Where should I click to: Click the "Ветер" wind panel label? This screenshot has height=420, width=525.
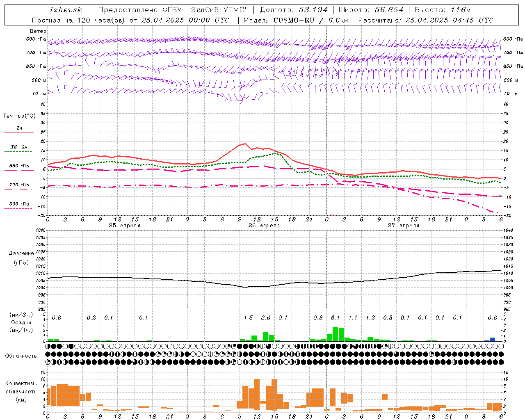pyautogui.click(x=38, y=31)
